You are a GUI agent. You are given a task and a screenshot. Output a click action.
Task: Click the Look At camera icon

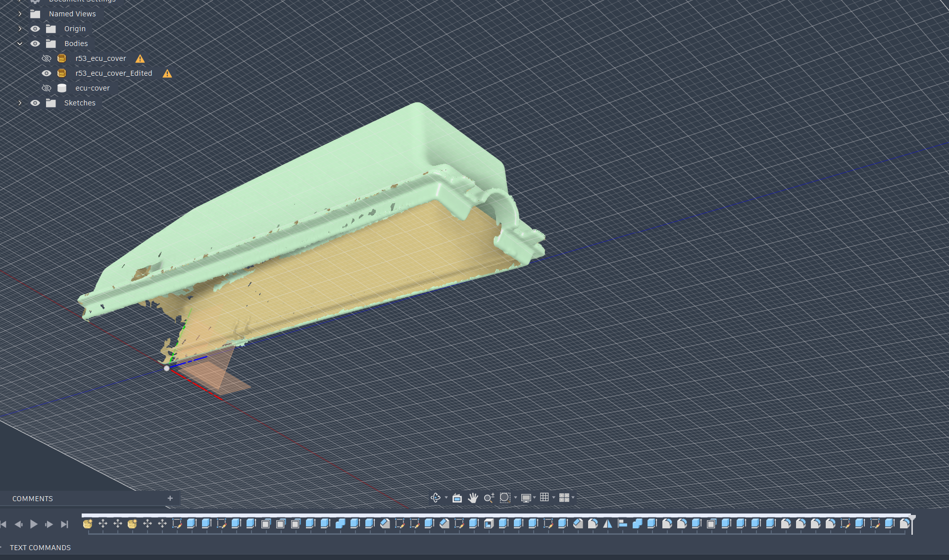coord(457,498)
